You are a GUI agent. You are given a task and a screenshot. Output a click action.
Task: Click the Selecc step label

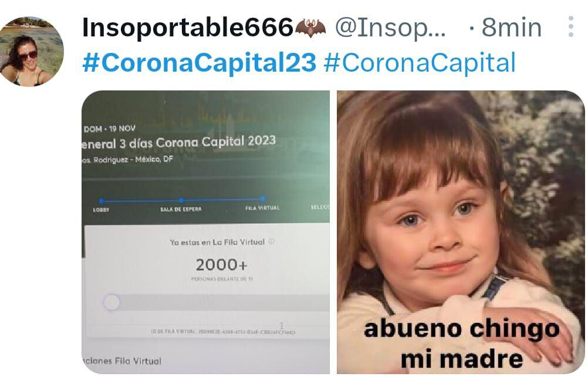coord(320,207)
